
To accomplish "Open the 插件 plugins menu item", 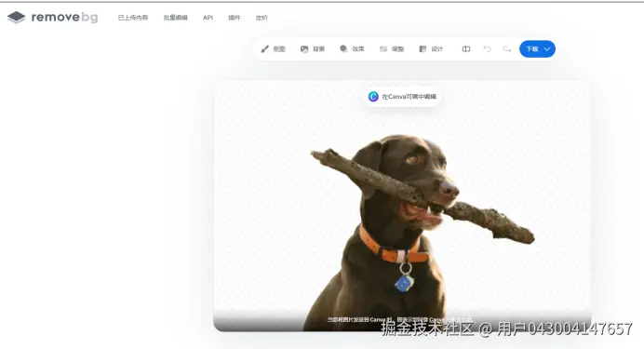I will 235,18.
